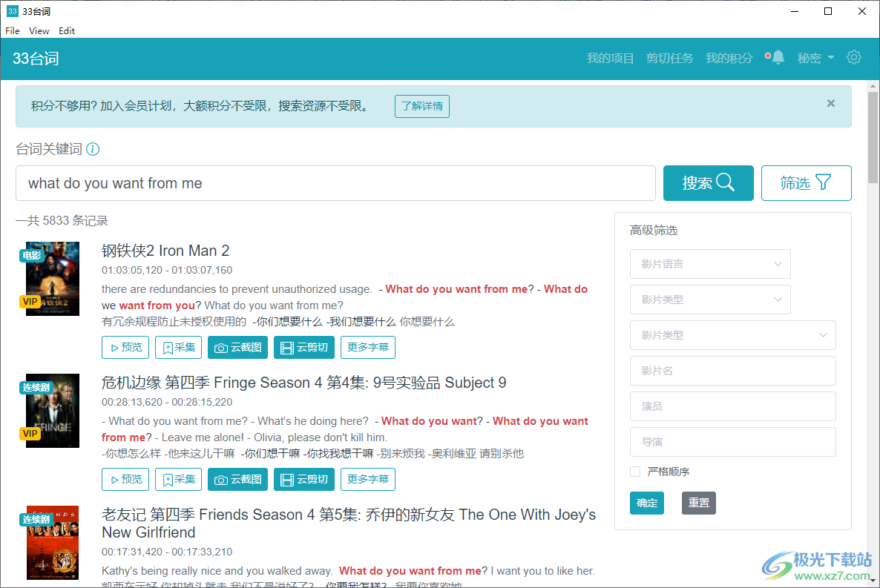Open the narrow 影片类型 dropdown
The height and width of the screenshot is (588, 880).
[x=710, y=300]
